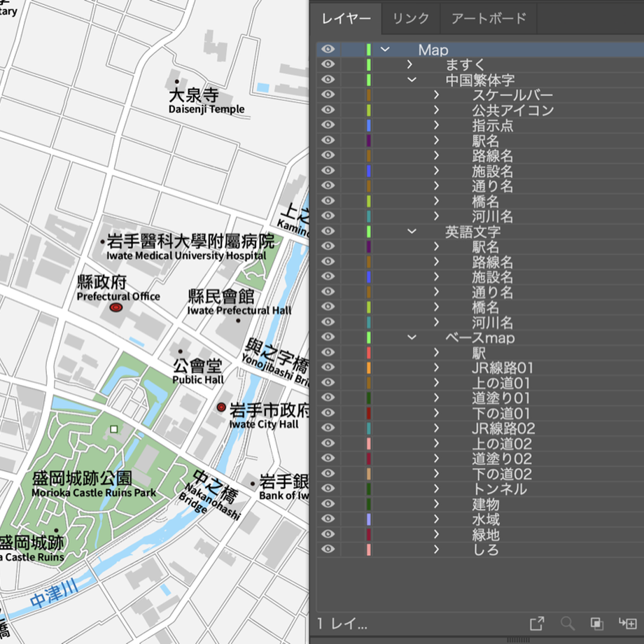Select the 下の道02 layer
The image size is (644, 644).
click(502, 474)
